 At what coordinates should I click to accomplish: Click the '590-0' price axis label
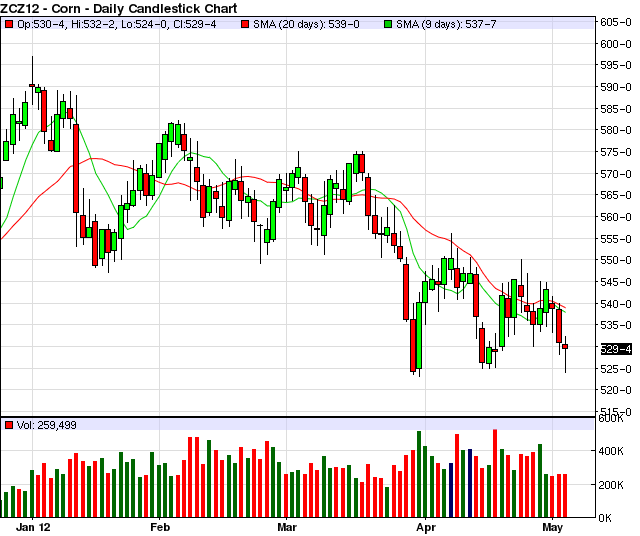click(x=616, y=87)
